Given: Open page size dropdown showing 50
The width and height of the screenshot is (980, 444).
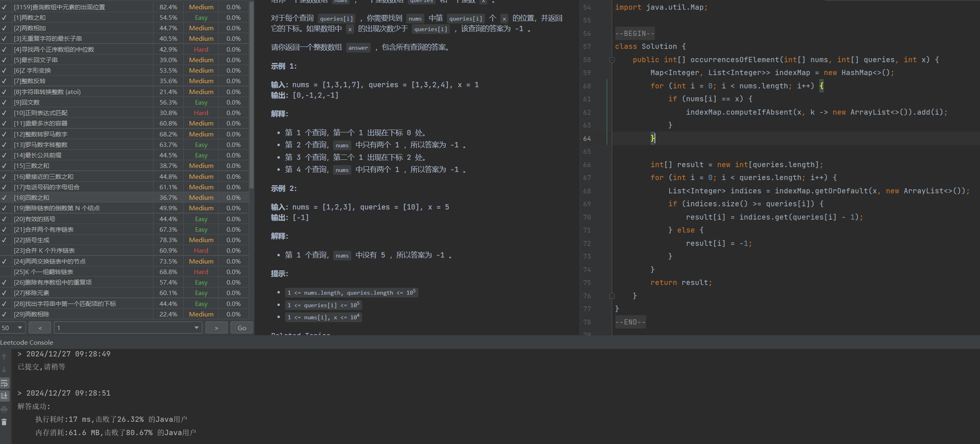Looking at the screenshot, I should click(13, 328).
